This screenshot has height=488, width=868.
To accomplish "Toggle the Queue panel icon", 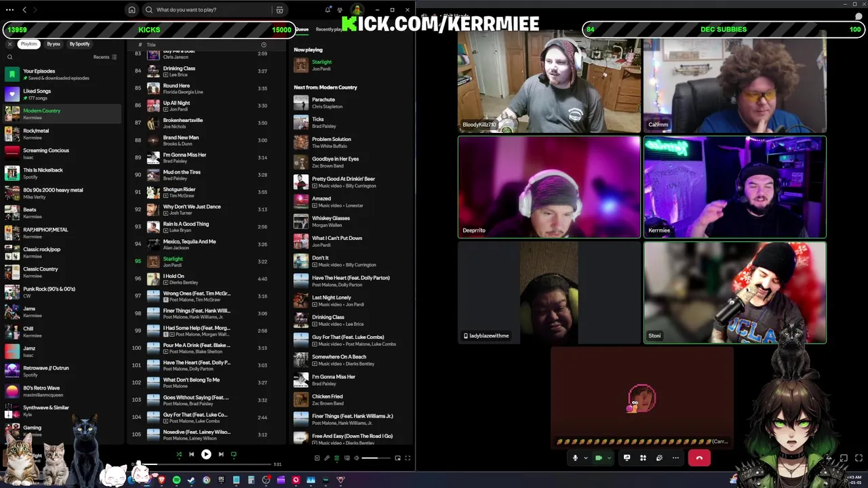I will (x=337, y=458).
